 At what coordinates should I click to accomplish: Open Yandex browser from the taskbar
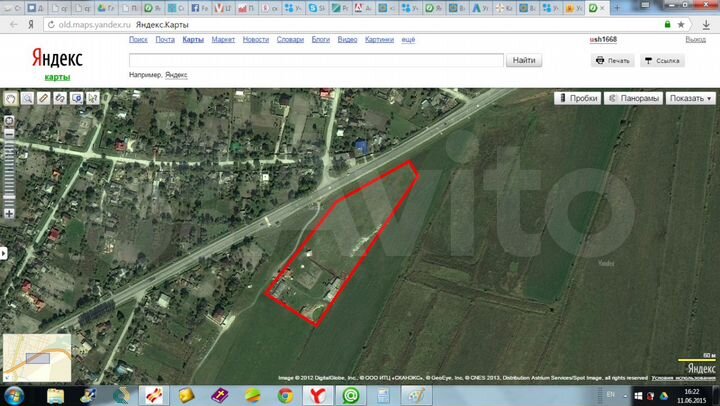(314, 394)
